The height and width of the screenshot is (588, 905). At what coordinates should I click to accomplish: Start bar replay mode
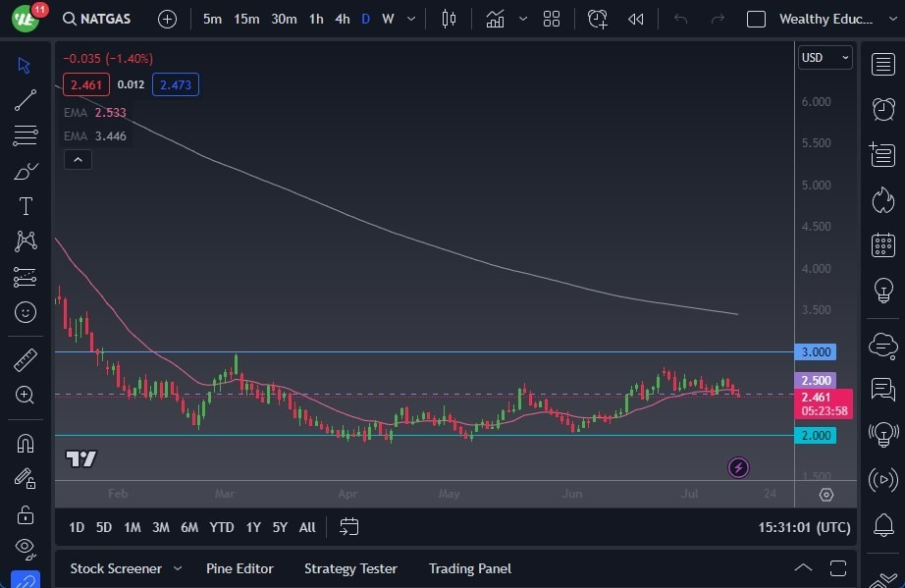[x=635, y=19]
